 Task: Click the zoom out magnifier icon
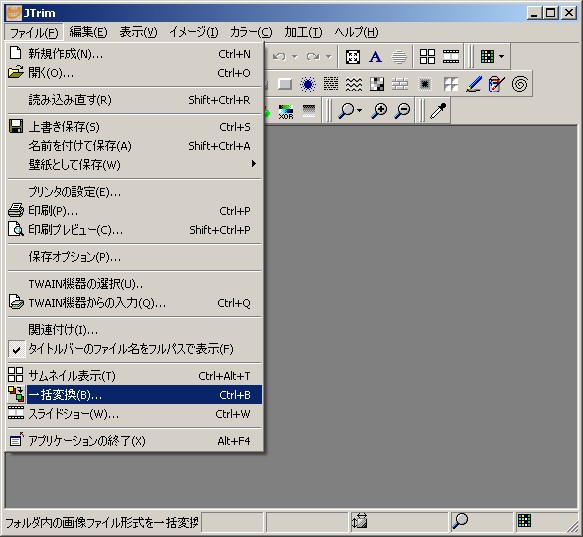(403, 110)
